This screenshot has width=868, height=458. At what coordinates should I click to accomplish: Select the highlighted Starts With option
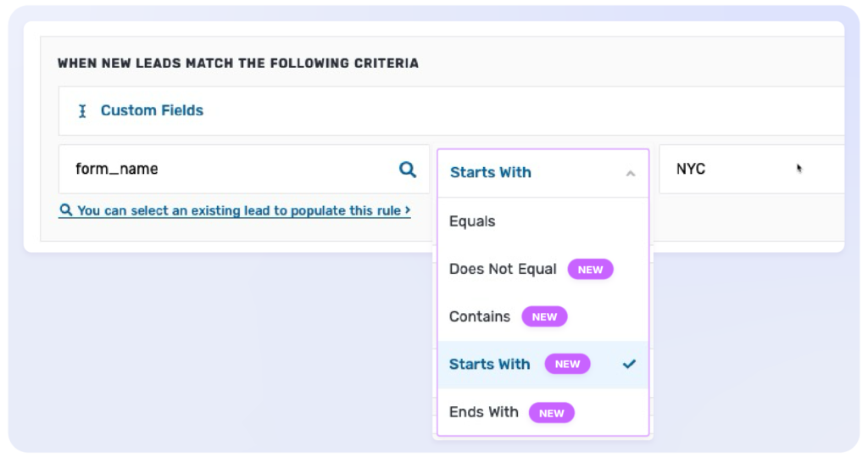[543, 365]
